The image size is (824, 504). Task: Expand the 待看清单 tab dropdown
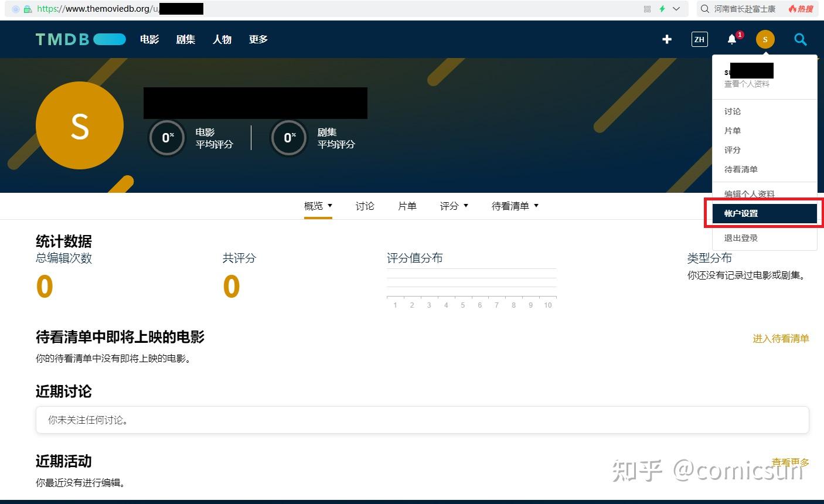536,206
